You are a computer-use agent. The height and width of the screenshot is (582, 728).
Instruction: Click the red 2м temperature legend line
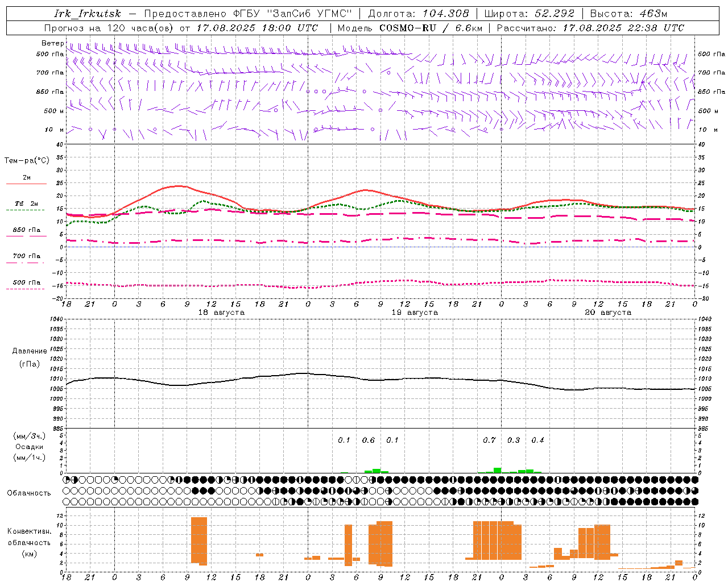pos(26,184)
